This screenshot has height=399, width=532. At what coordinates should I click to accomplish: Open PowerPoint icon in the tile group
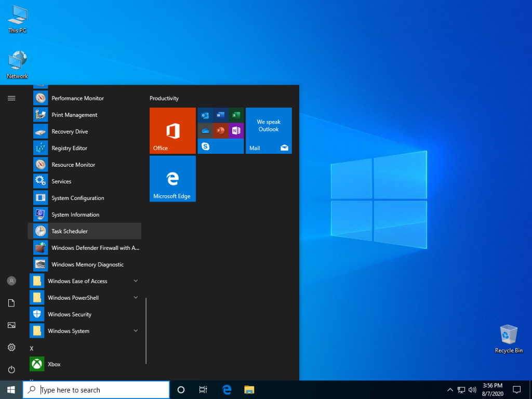220,131
